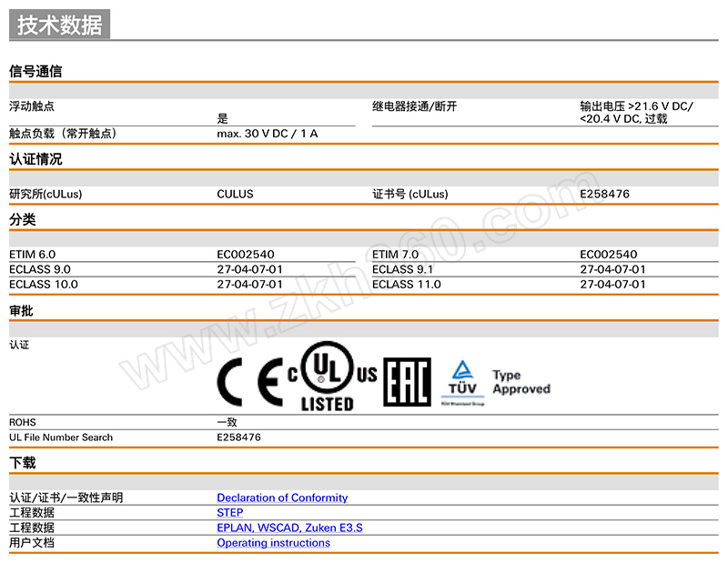Click the 认证情况 section heading
728x563 pixels.
click(35, 159)
